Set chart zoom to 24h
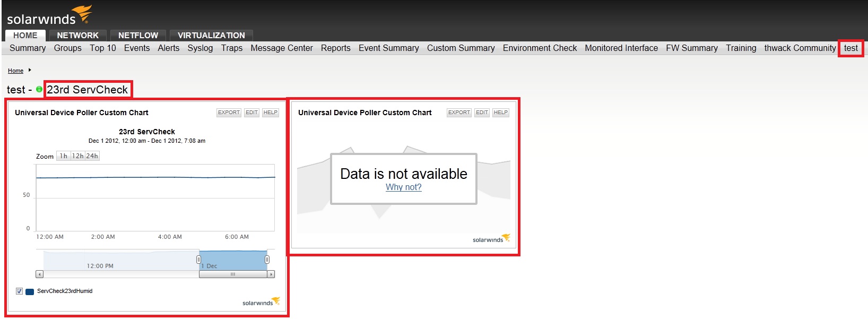Screen dimensions: 868x319 coord(92,156)
